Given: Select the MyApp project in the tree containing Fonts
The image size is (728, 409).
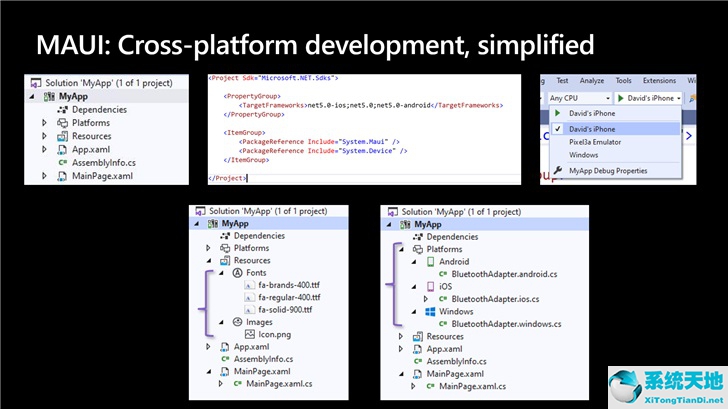Looking at the screenshot, I should tap(235, 223).
